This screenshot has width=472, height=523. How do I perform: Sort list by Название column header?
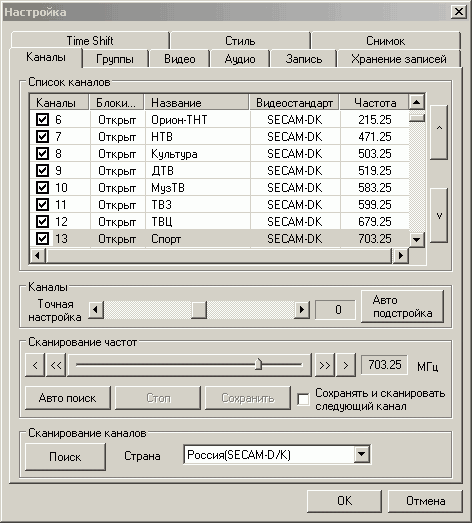(197, 102)
